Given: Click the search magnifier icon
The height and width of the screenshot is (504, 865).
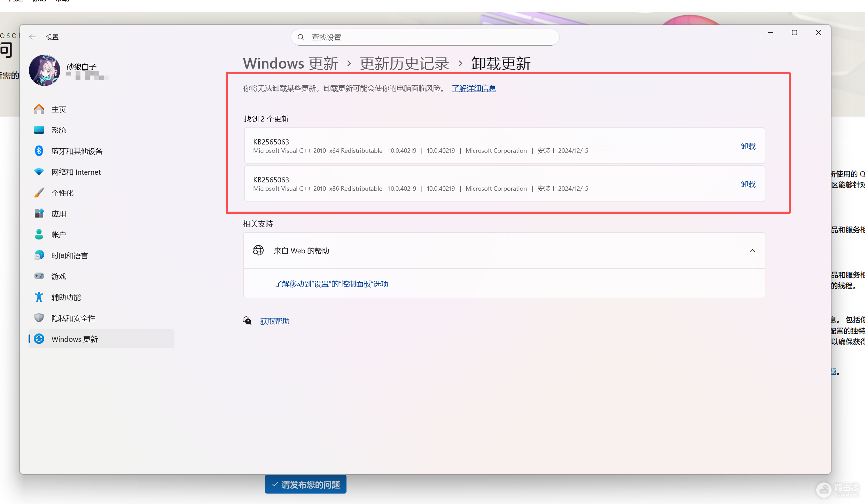Looking at the screenshot, I should click(301, 37).
